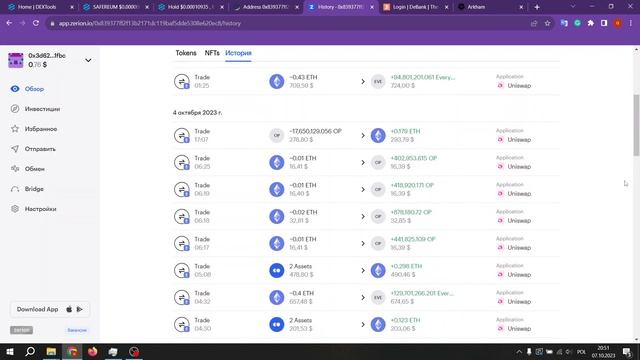Click the +0.298 ETH amount
Image resolution: width=640 pixels, height=360 pixels.
tap(406, 266)
